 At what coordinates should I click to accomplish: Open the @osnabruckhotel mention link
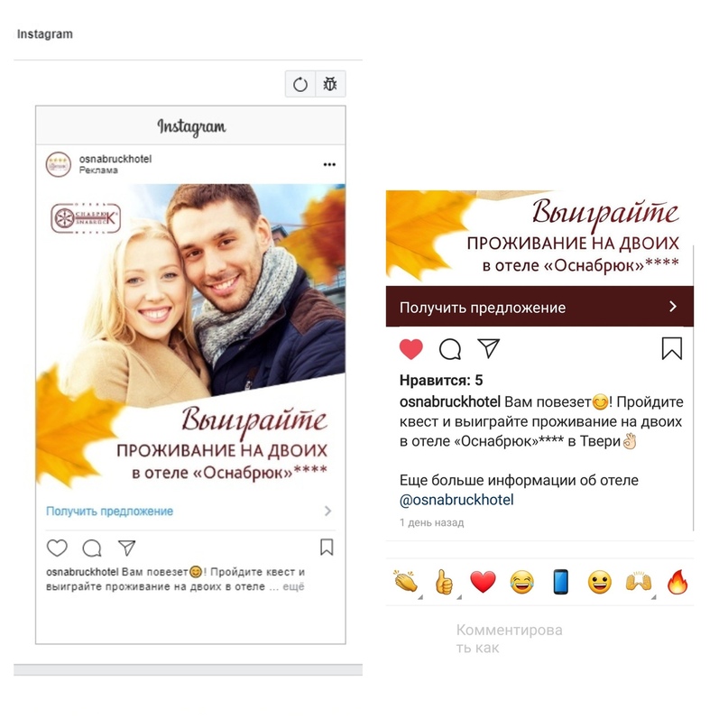(456, 500)
